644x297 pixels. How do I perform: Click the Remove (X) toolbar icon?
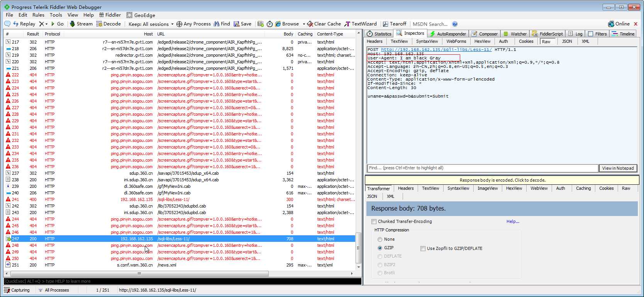pyautogui.click(x=42, y=24)
